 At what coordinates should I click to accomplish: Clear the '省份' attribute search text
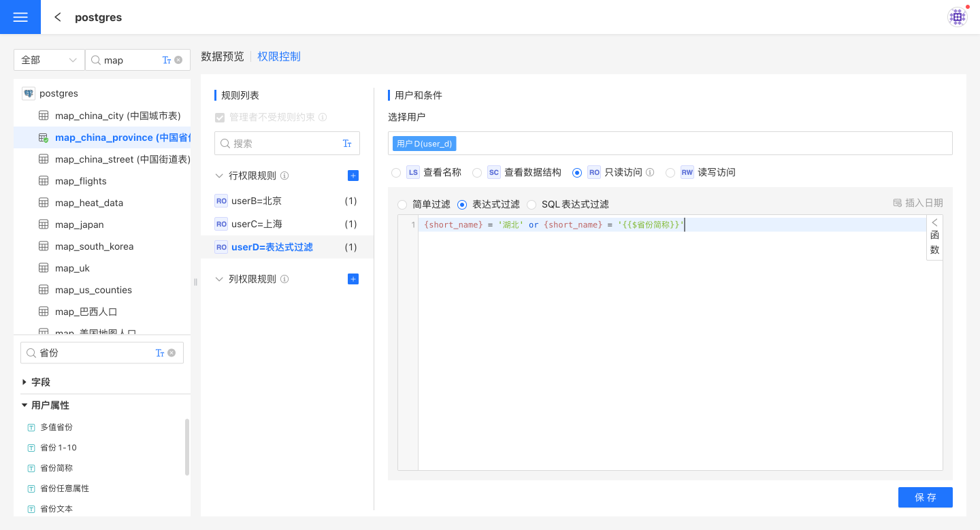click(x=171, y=353)
